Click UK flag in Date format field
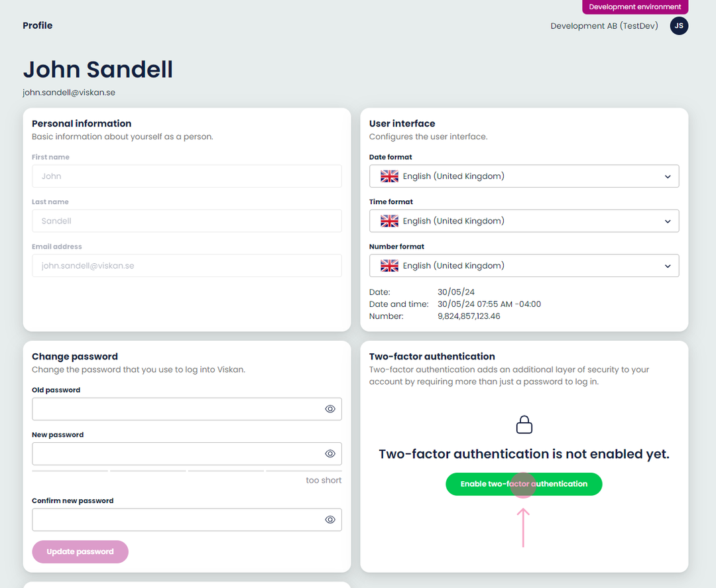The image size is (716, 588). coord(390,176)
